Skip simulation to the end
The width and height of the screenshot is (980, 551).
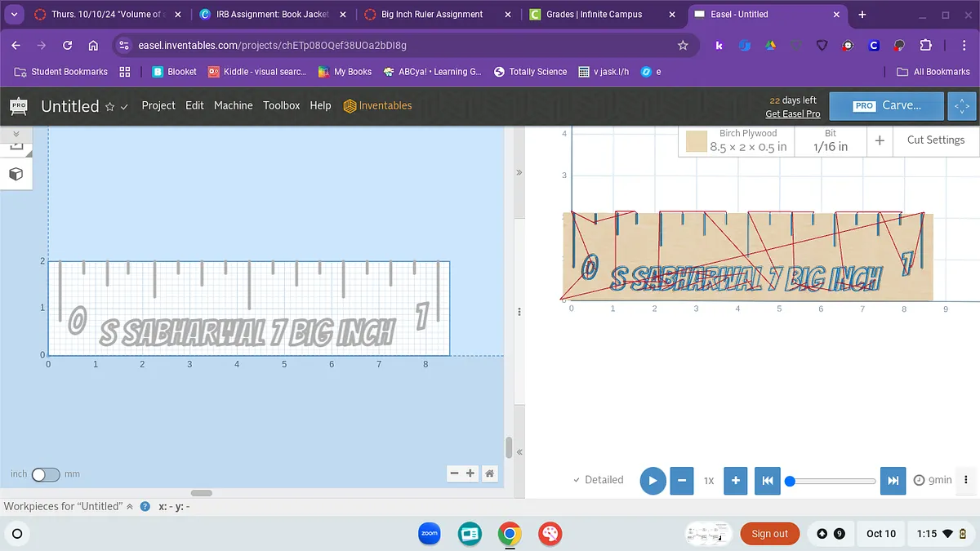pos(893,480)
